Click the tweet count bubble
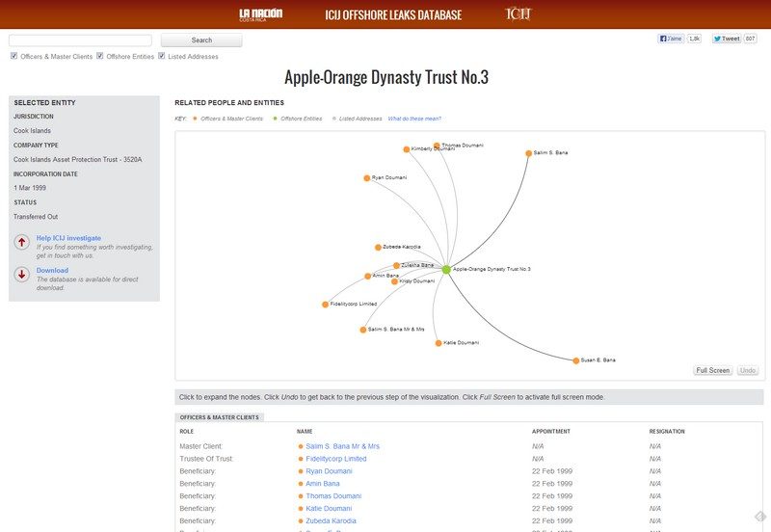The height and width of the screenshot is (532, 771). coord(750,39)
